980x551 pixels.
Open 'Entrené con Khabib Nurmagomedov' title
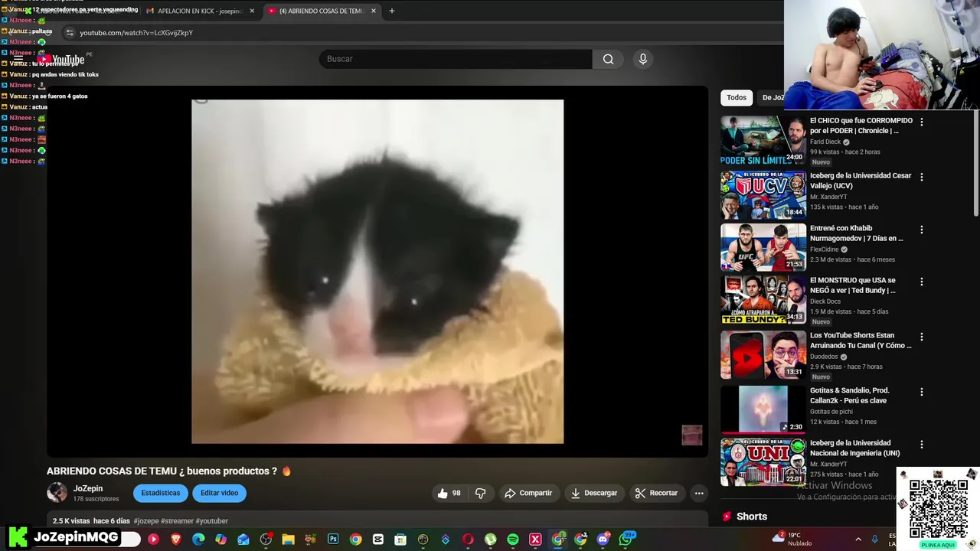[857, 233]
